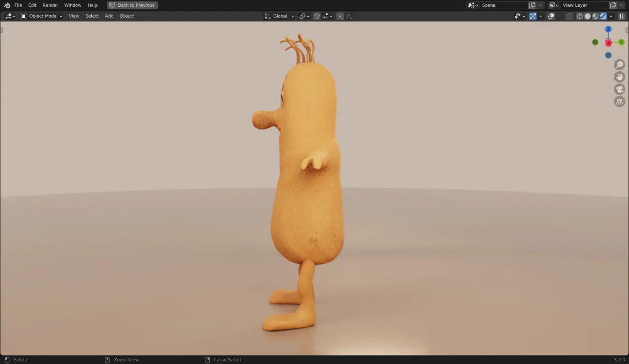Click the Zoom View status bar hint

click(x=126, y=360)
